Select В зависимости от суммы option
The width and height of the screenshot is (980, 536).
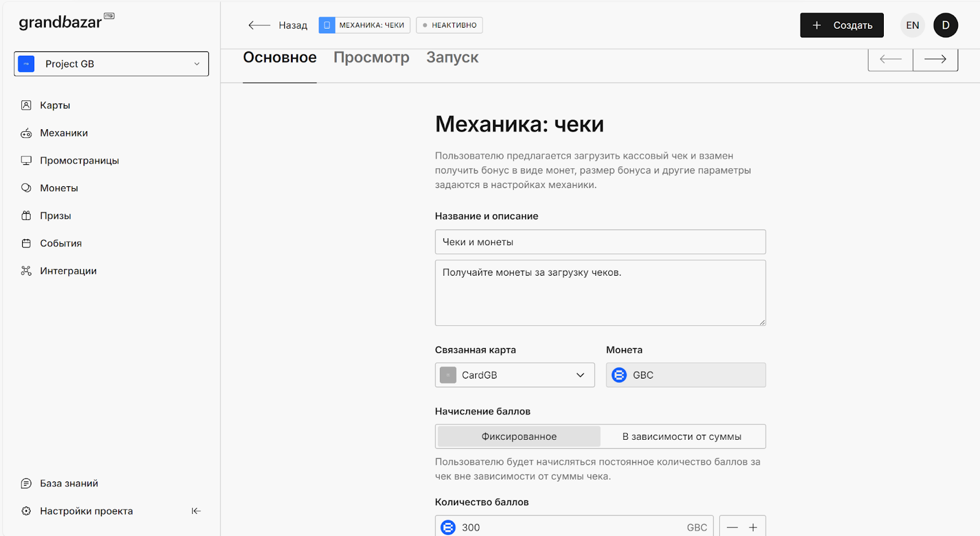point(682,437)
